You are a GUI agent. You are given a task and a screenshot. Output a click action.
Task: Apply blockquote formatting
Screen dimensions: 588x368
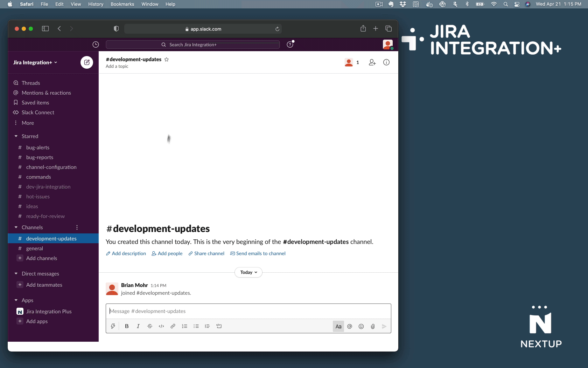tap(207, 326)
